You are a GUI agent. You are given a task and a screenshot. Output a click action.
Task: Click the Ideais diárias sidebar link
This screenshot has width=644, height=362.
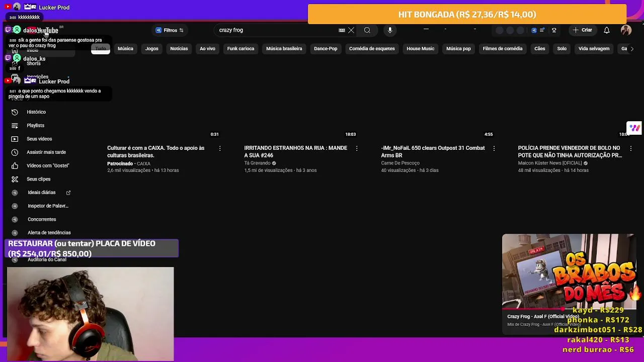(41, 193)
